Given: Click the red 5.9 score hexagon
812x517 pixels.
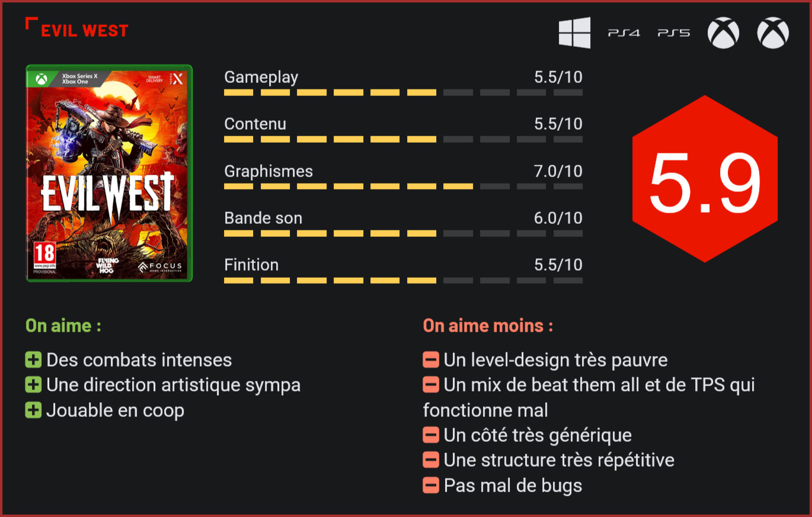Looking at the screenshot, I should click(x=705, y=179).
